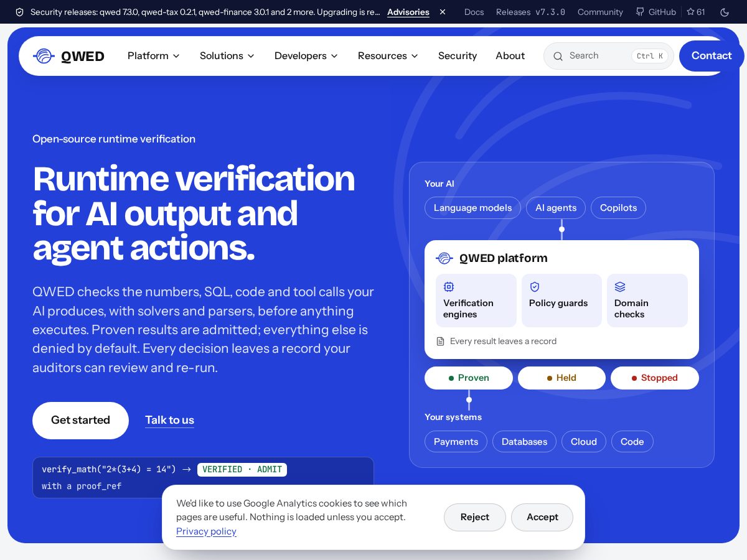The image size is (747, 560).
Task: Select the Copilots chip
Action: [618, 208]
